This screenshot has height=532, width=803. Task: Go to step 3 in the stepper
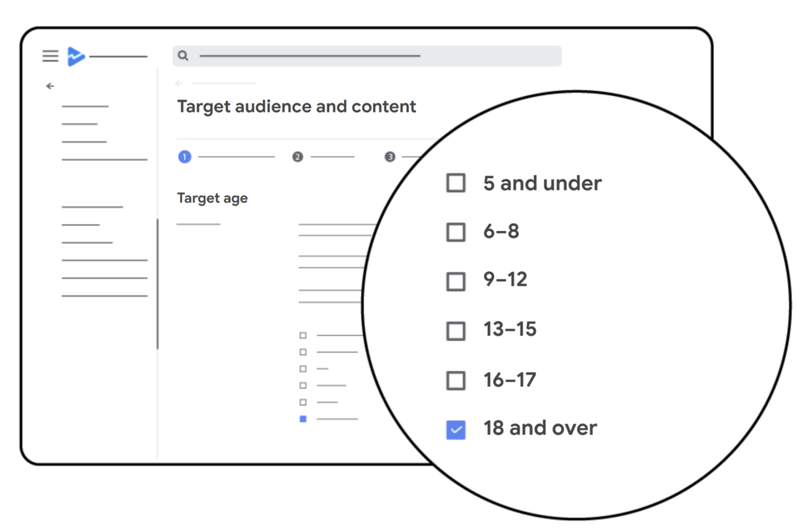pos(390,157)
